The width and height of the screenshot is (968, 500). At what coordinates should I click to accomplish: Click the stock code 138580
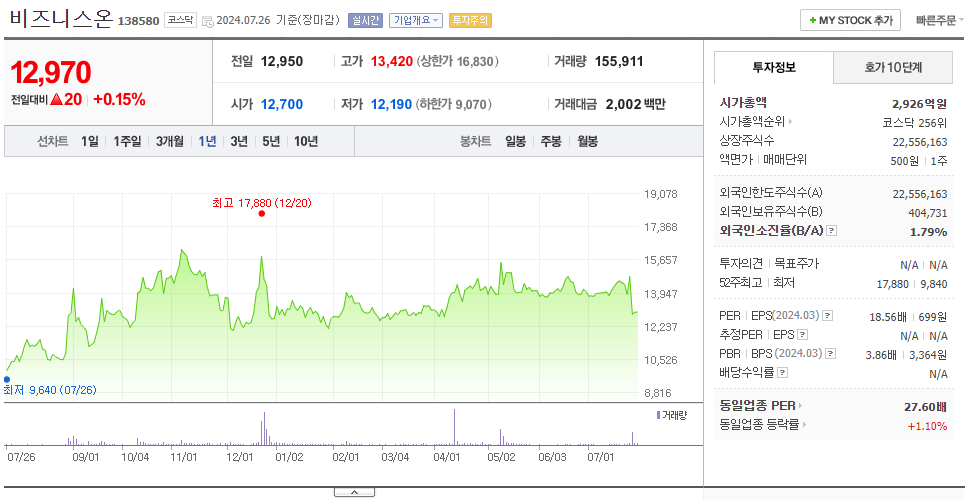pyautogui.click(x=139, y=21)
